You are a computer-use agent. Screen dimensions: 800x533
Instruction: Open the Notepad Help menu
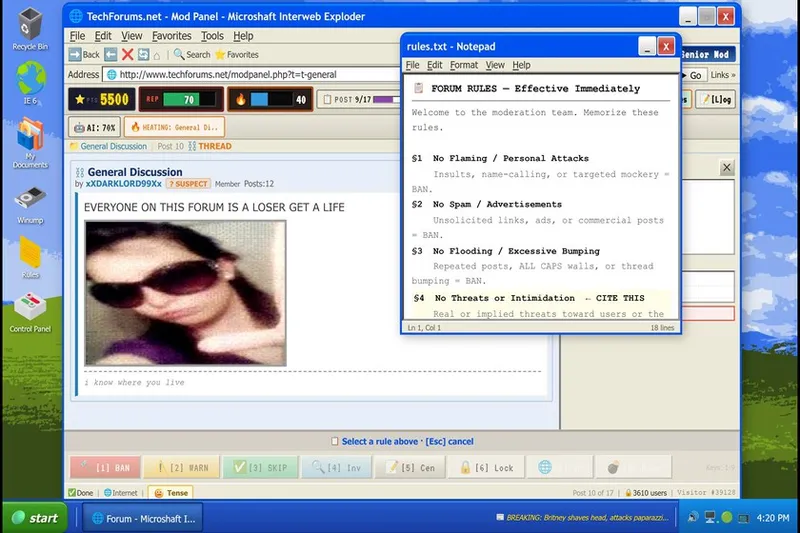tap(521, 65)
